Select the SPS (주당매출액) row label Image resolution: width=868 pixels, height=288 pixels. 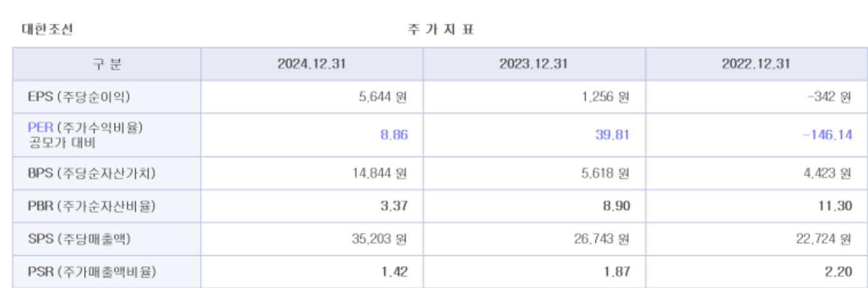tap(78, 239)
